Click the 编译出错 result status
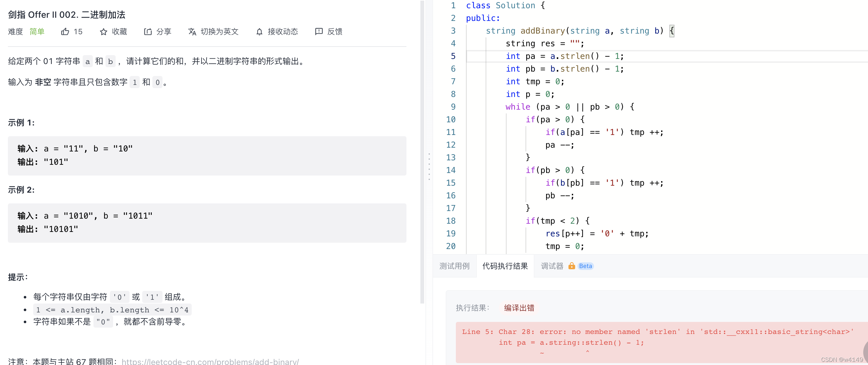The image size is (868, 365). (519, 308)
